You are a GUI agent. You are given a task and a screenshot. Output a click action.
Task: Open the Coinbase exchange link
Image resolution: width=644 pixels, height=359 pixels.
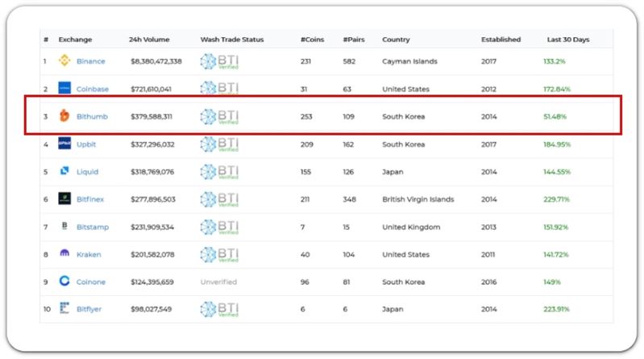click(93, 89)
